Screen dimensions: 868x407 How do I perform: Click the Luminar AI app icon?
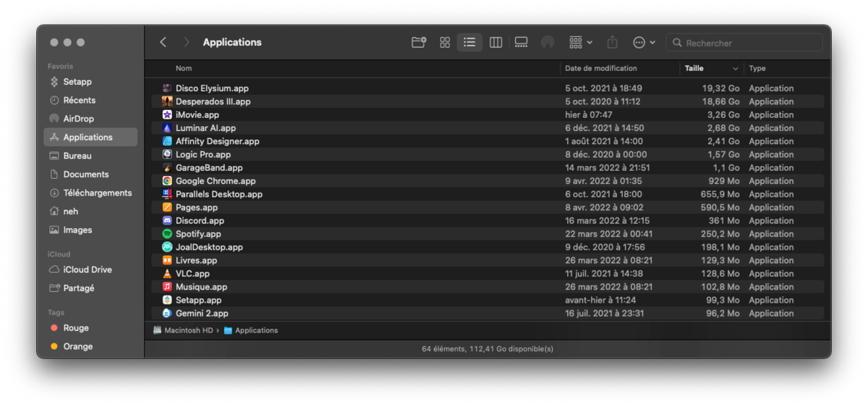tap(167, 128)
